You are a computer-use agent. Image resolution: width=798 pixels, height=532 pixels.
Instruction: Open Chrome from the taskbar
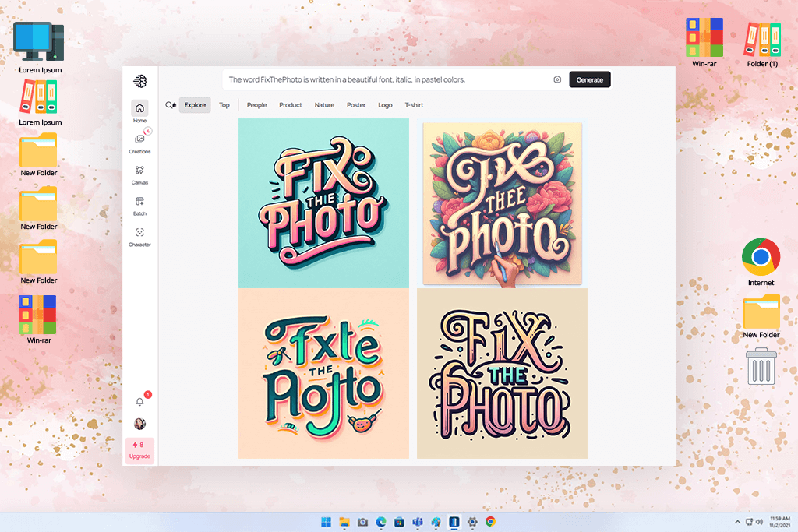pyautogui.click(x=491, y=522)
